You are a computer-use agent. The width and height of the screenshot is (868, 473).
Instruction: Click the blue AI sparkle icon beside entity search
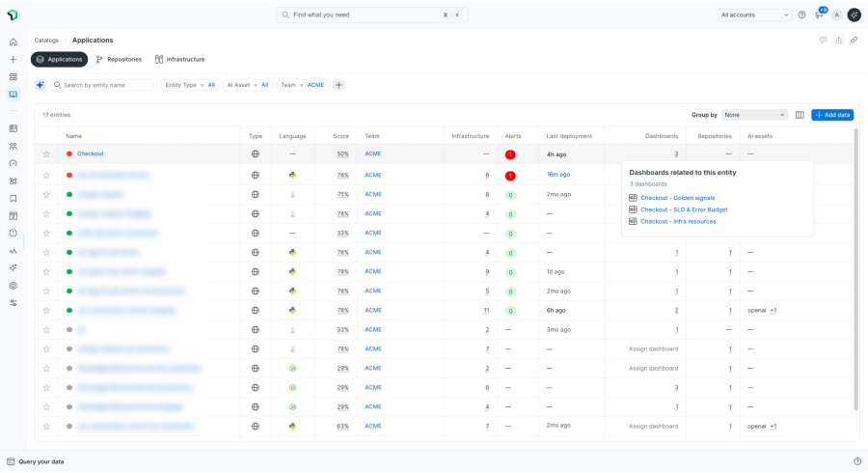40,85
